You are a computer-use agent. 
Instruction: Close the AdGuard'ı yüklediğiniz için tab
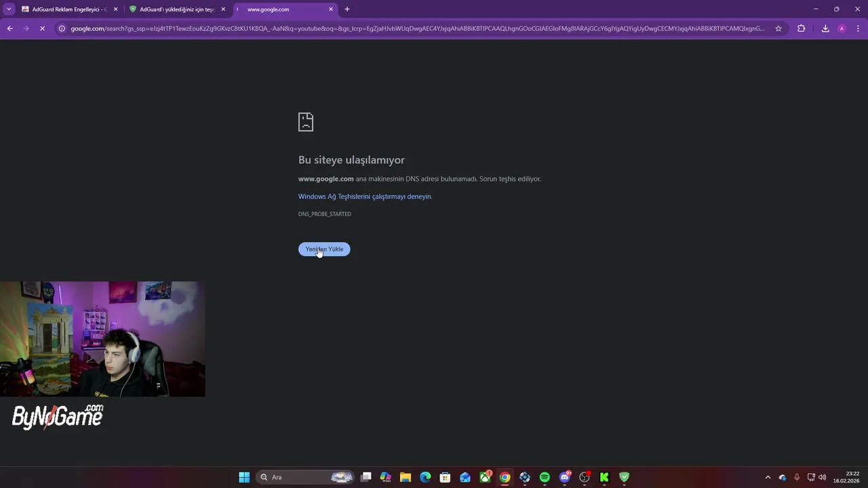coord(223,9)
